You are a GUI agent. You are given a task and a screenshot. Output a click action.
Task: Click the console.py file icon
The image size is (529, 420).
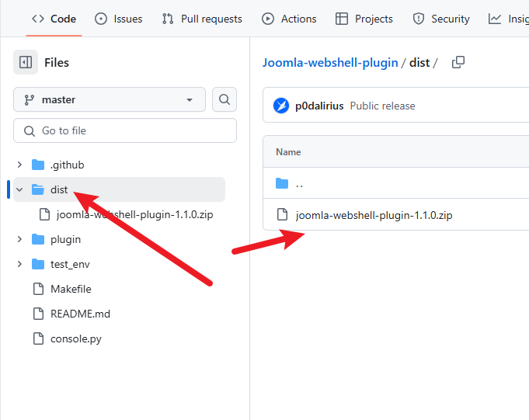coord(38,338)
